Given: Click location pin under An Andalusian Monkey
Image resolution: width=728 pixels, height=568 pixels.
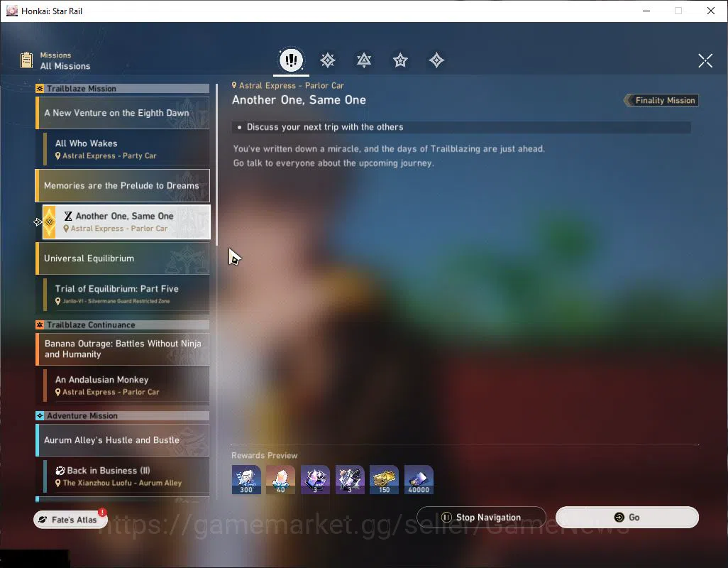Looking at the screenshot, I should coord(58,393).
